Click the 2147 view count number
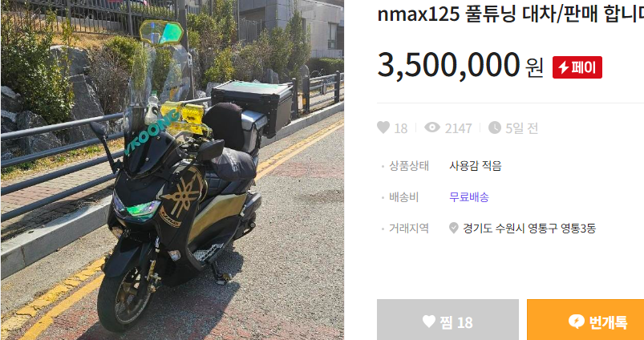The height and width of the screenshot is (340, 644). [x=459, y=128]
